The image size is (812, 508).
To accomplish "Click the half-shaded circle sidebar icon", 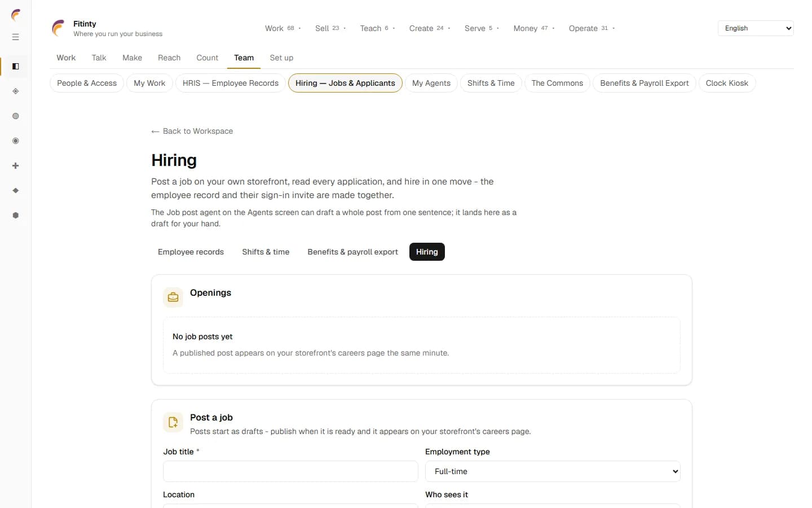I will [x=16, y=116].
